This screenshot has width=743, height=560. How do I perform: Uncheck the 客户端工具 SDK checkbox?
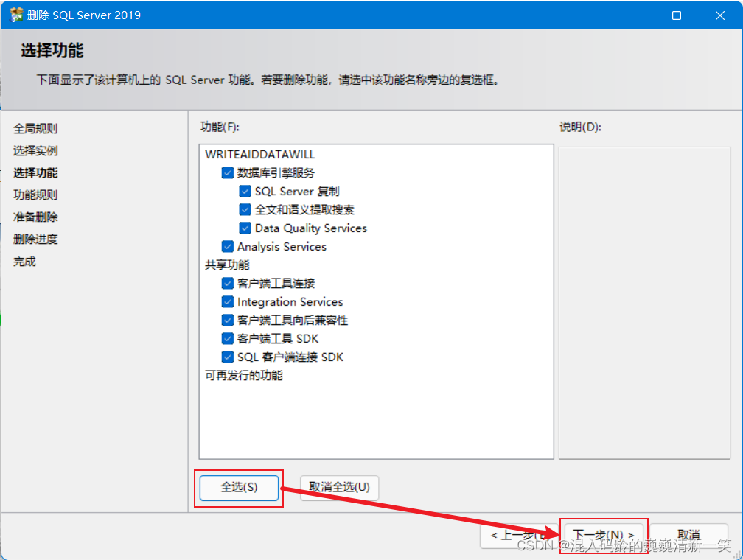click(x=228, y=339)
